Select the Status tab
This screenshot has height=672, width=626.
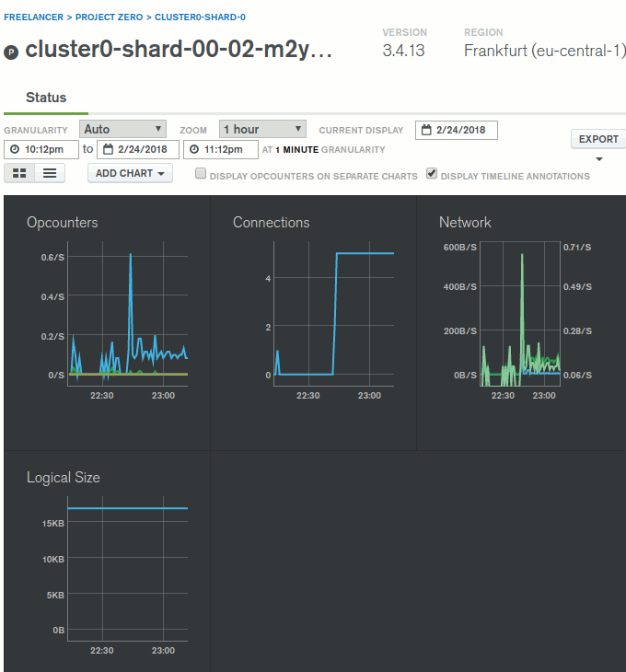tap(45, 98)
